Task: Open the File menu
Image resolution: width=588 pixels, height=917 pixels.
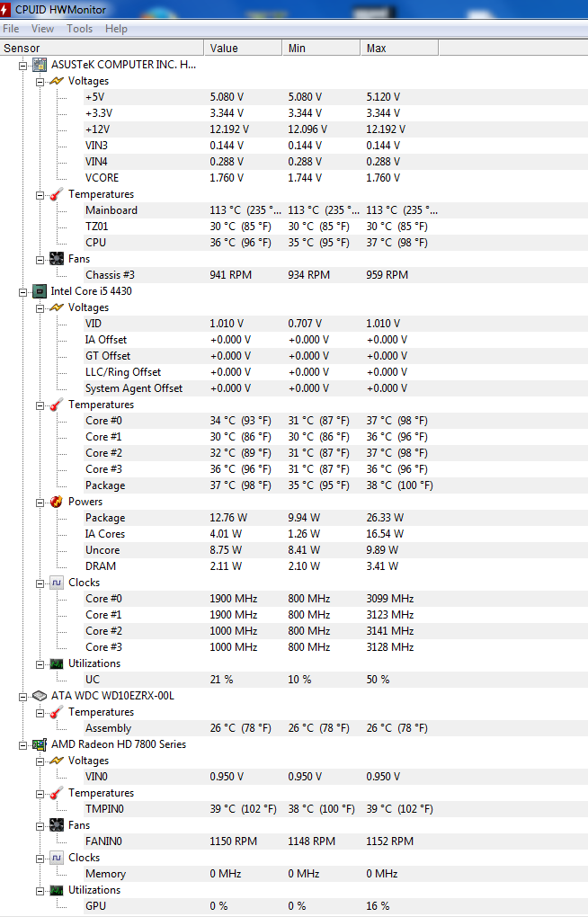Action: point(11,29)
